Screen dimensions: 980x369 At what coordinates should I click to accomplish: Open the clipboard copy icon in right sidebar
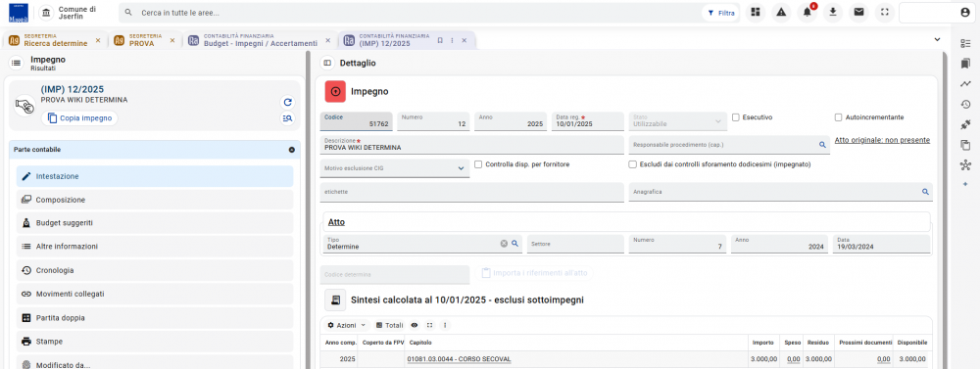[x=965, y=145]
